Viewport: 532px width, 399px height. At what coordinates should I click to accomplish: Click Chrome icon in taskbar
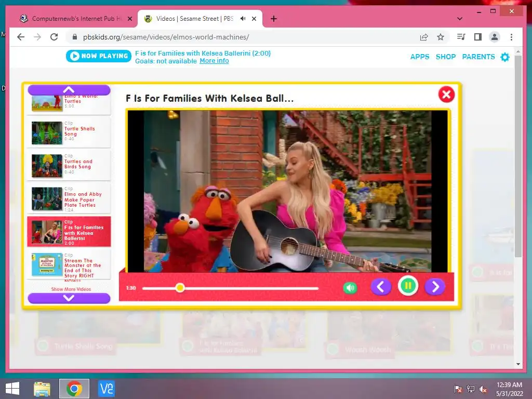tap(74, 389)
